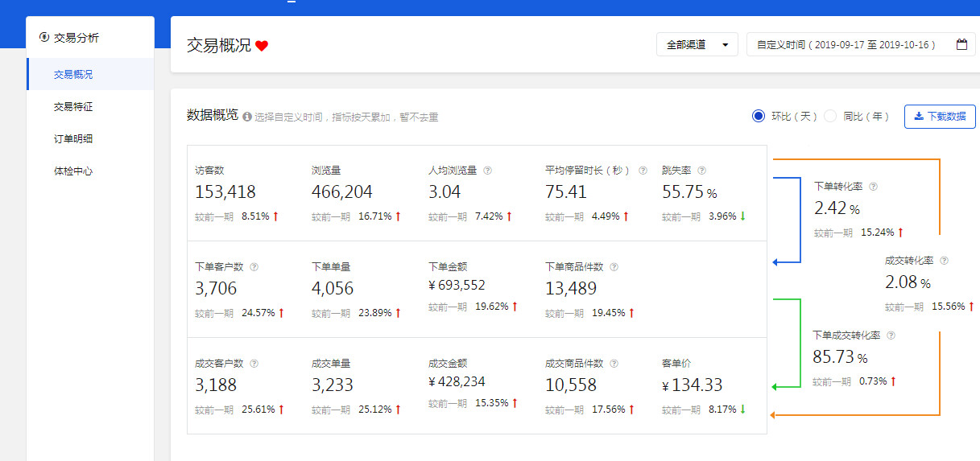Screen dimensions: 980x461
Task: Select the 同比（年）radio button
Action: click(x=830, y=116)
